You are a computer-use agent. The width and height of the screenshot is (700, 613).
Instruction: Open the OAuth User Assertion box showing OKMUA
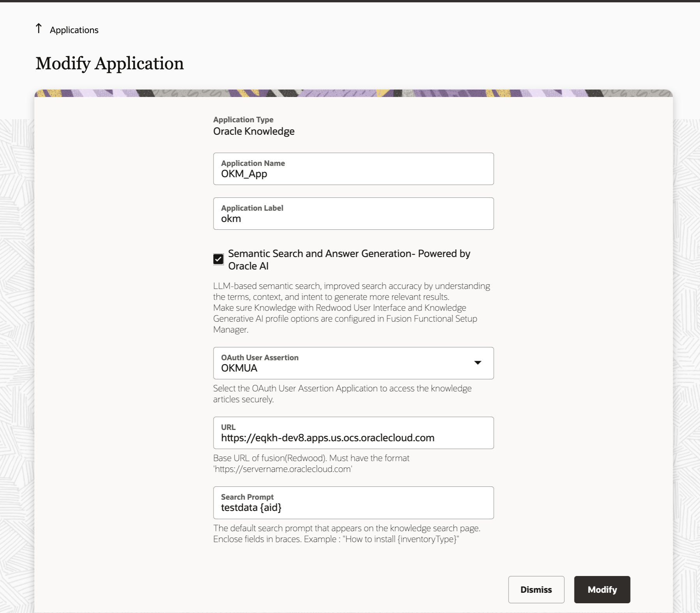pyautogui.click(x=354, y=363)
